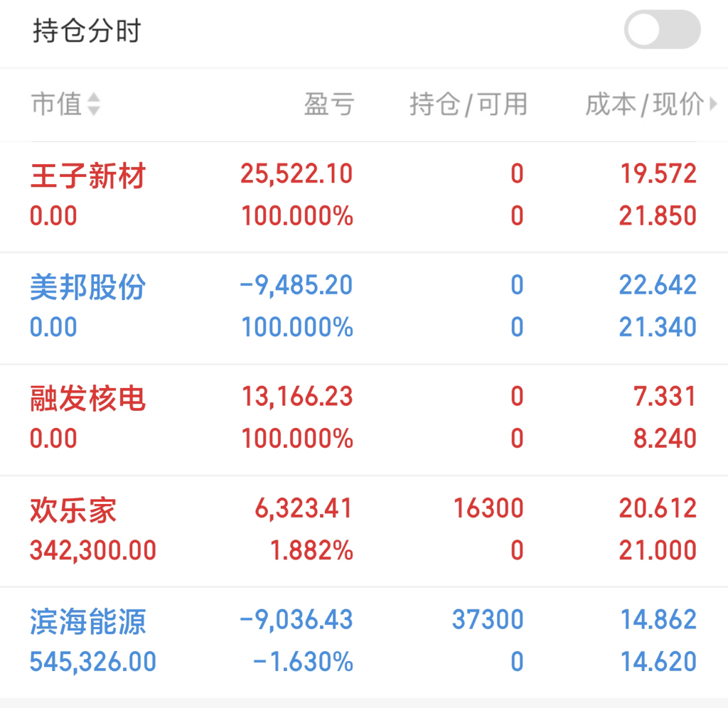The width and height of the screenshot is (728, 708).
Task: Click the -1.630% loss percentage
Action: point(303,662)
